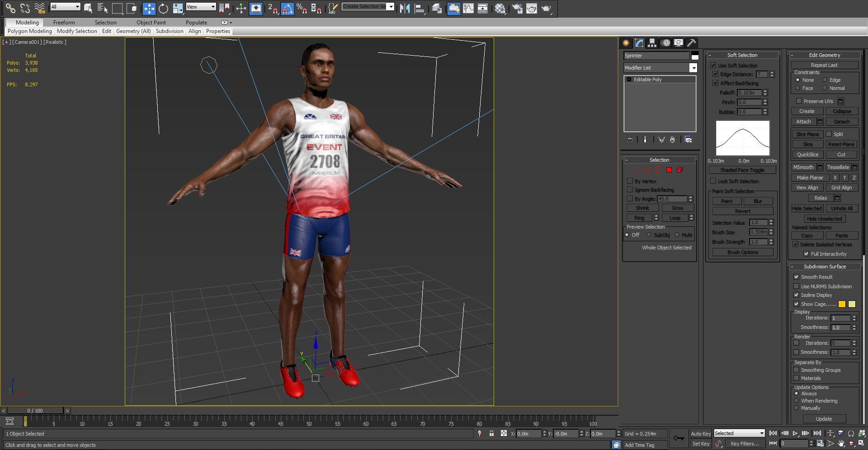
Task: Activate the Select and Move tool
Action: [149, 8]
